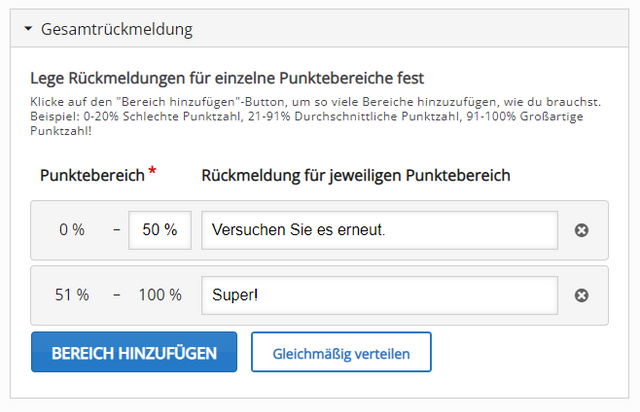Select the 51 % lower bound value
The height and width of the screenshot is (412, 640).
click(72, 295)
